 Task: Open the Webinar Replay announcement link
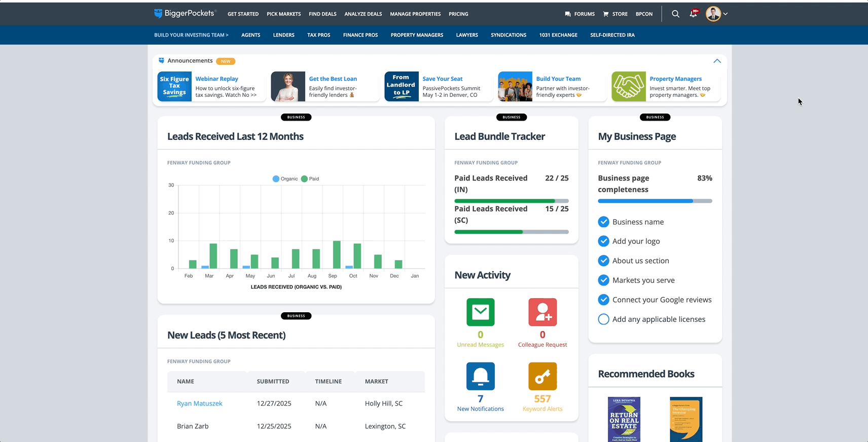click(216, 79)
